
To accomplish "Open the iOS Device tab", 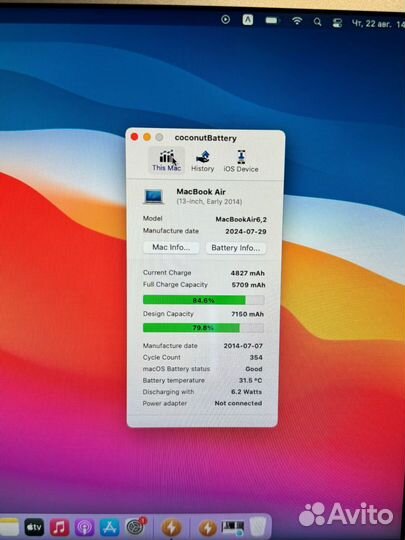I will coord(241,161).
